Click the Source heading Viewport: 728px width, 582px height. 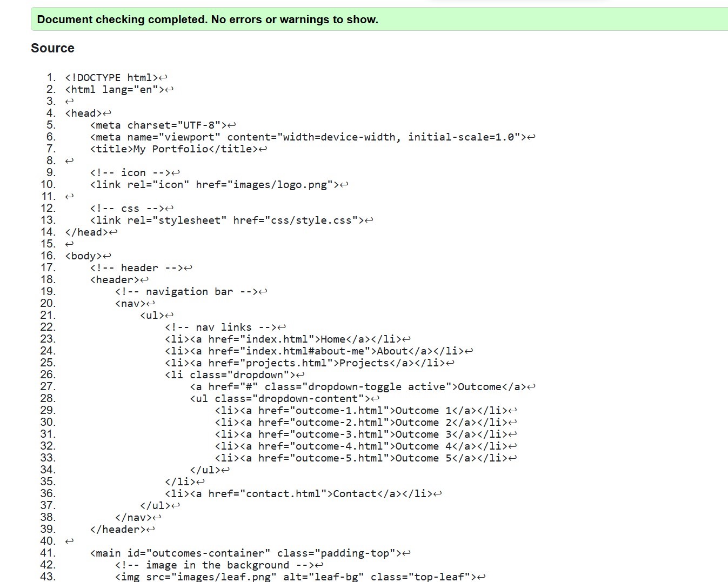(52, 48)
